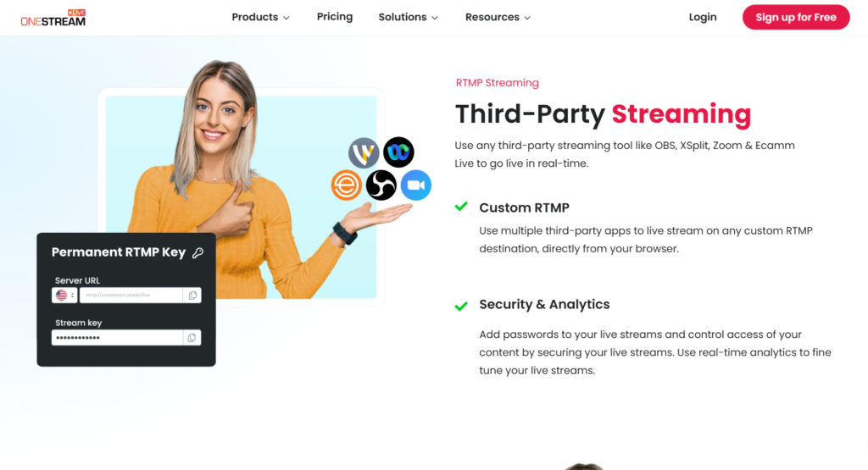The image size is (868, 470).
Task: Click the green checkmark beside Security & Analytics
Action: [461, 306]
